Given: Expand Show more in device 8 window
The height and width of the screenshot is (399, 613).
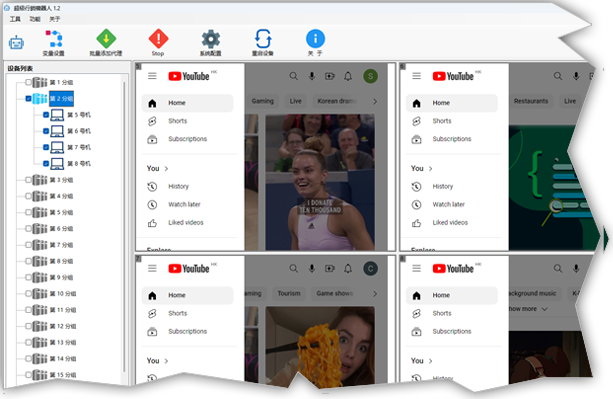Looking at the screenshot, I should pyautogui.click(x=527, y=309).
